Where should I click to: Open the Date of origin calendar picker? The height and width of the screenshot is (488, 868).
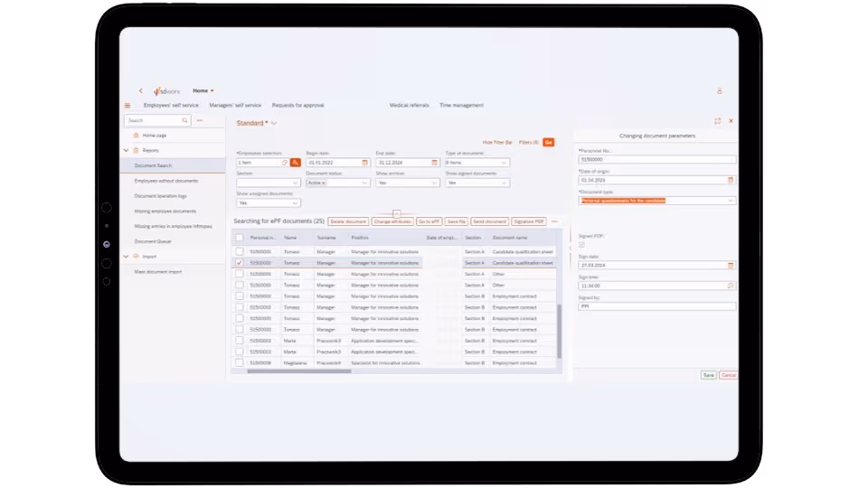point(731,181)
